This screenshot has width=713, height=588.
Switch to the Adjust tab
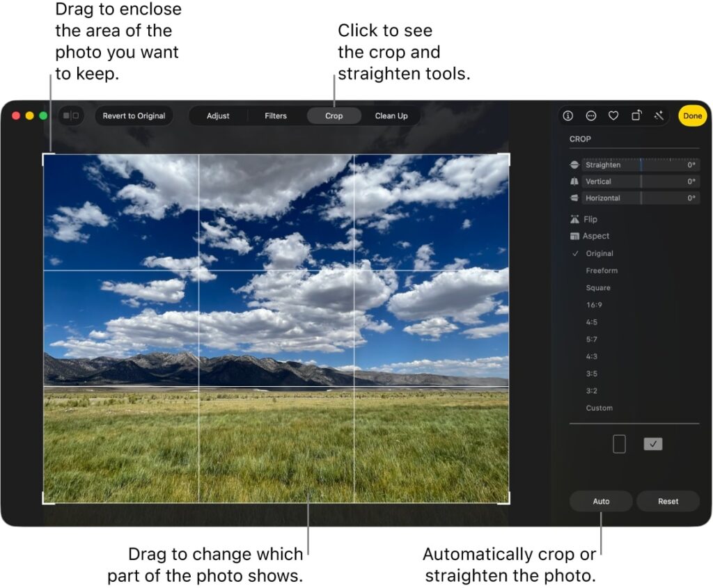point(218,116)
